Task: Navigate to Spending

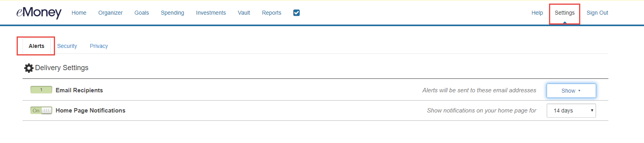Action: (x=173, y=13)
